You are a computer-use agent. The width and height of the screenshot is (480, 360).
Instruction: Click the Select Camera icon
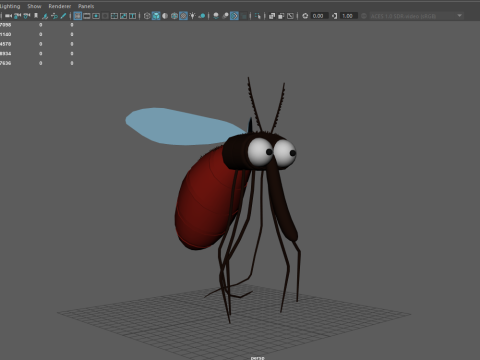(9, 16)
